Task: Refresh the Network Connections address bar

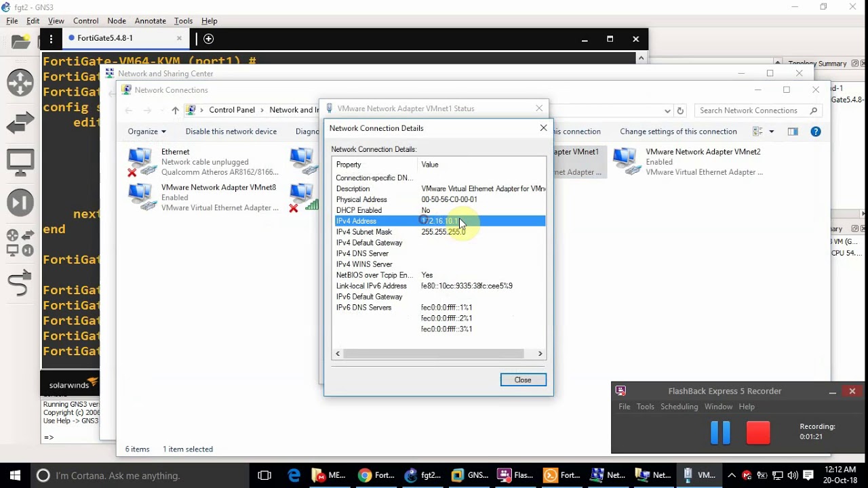Action: [x=681, y=110]
